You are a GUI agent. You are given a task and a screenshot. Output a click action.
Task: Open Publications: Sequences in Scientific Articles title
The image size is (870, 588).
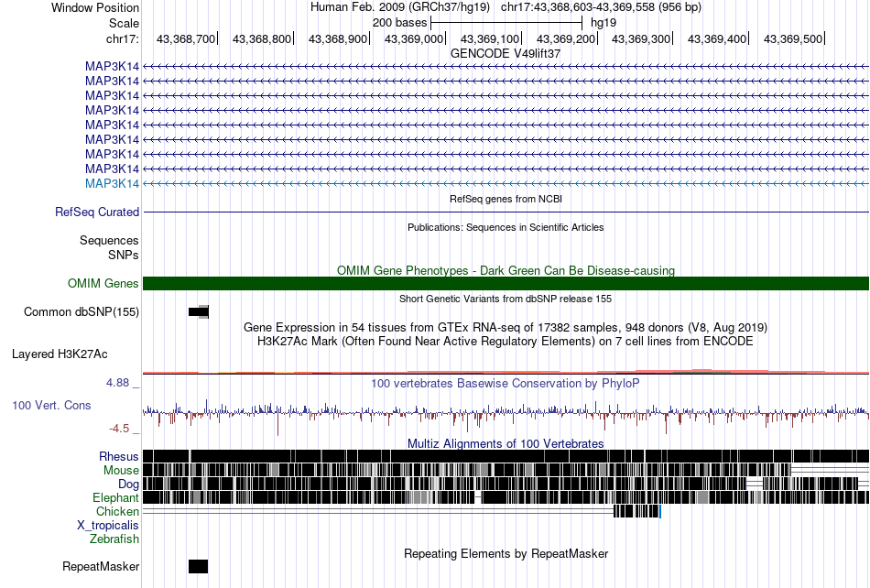(506, 227)
